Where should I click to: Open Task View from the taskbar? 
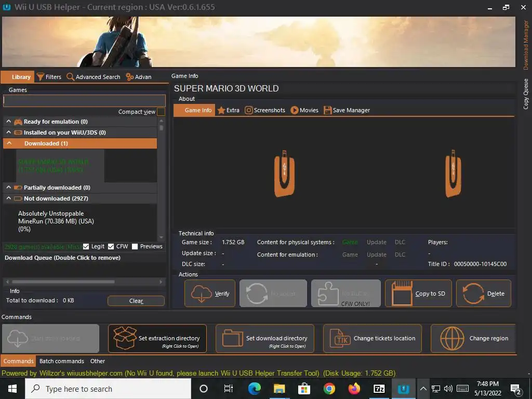pos(229,389)
